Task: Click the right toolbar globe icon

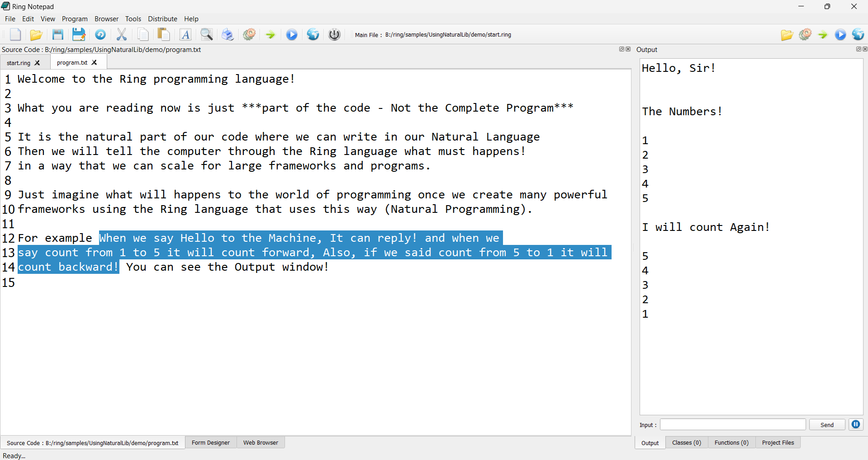Action: pyautogui.click(x=858, y=34)
